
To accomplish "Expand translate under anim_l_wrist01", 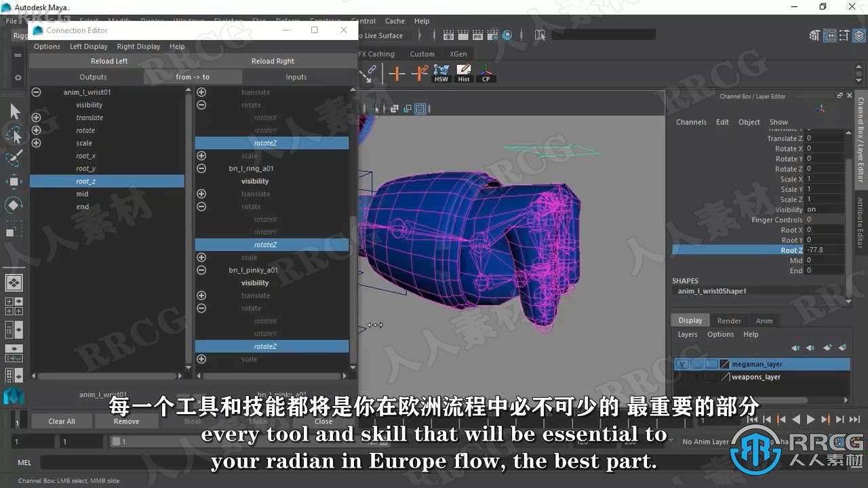I will point(36,117).
